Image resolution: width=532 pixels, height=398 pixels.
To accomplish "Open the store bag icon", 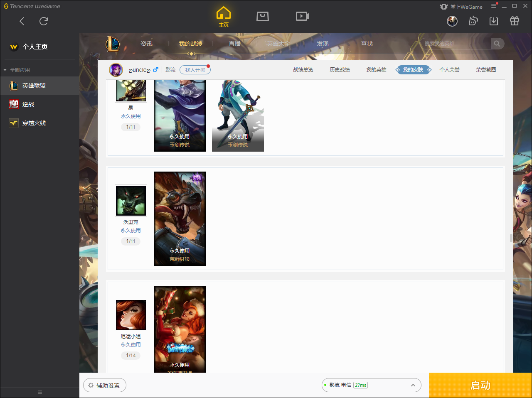I will [263, 16].
